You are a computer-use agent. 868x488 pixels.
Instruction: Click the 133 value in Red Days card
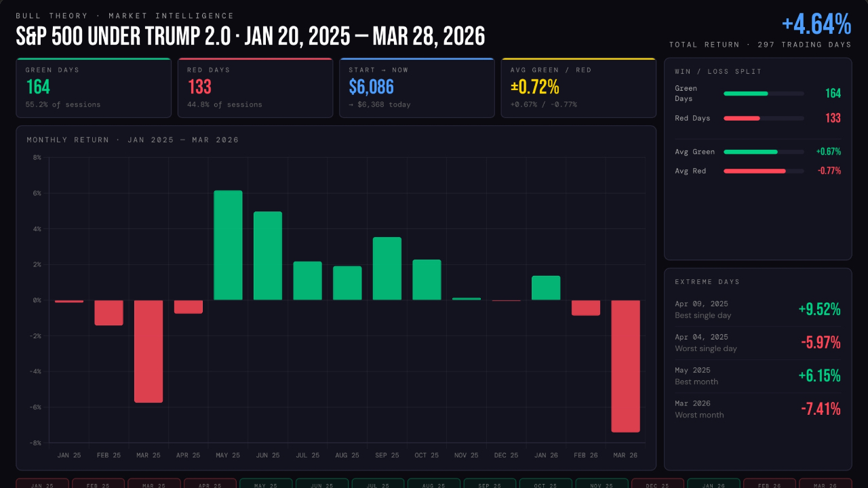[199, 87]
